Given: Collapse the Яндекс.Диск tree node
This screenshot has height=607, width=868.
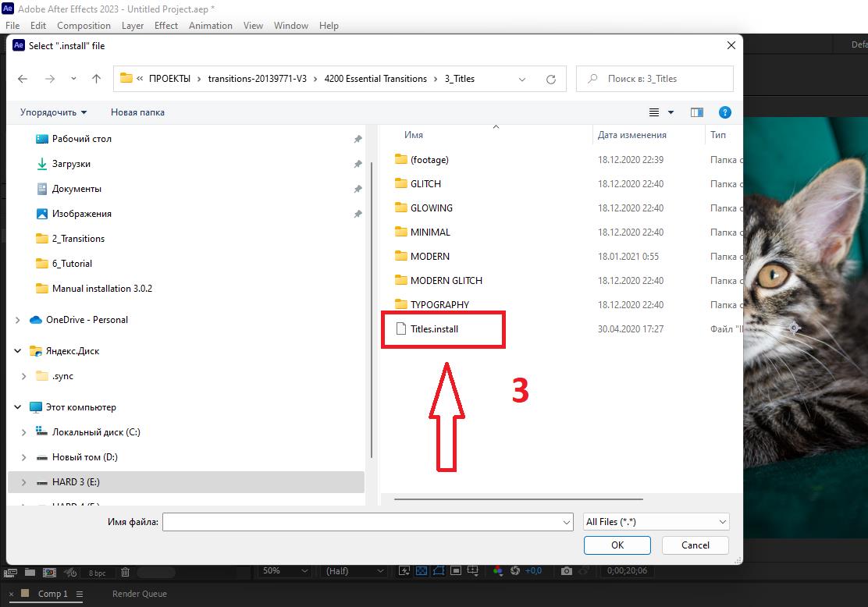Looking at the screenshot, I should (18, 351).
